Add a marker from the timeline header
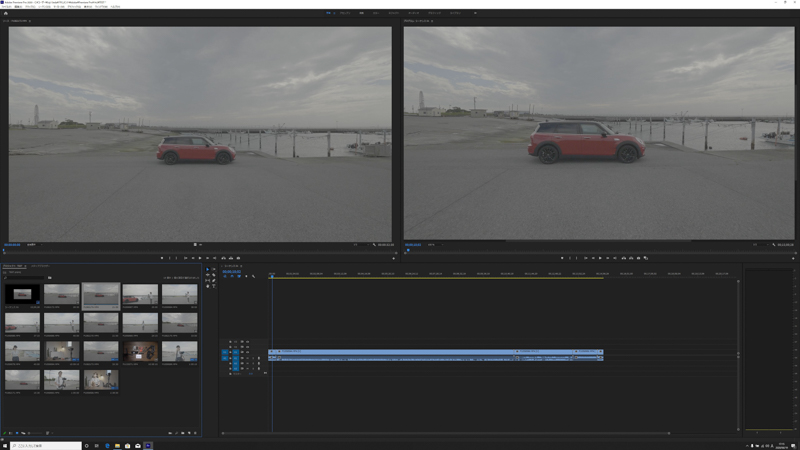Screen dimensions: 800x450 click(x=246, y=276)
